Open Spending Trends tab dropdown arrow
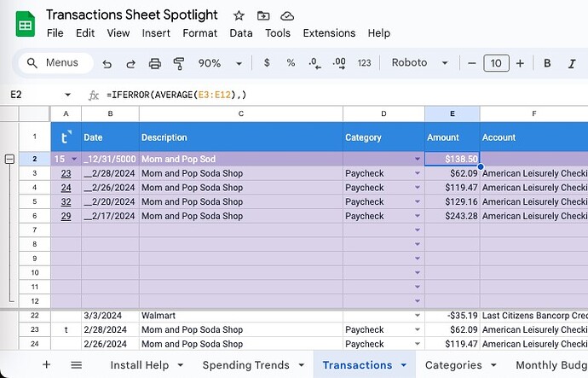The image size is (588, 378). [x=302, y=365]
